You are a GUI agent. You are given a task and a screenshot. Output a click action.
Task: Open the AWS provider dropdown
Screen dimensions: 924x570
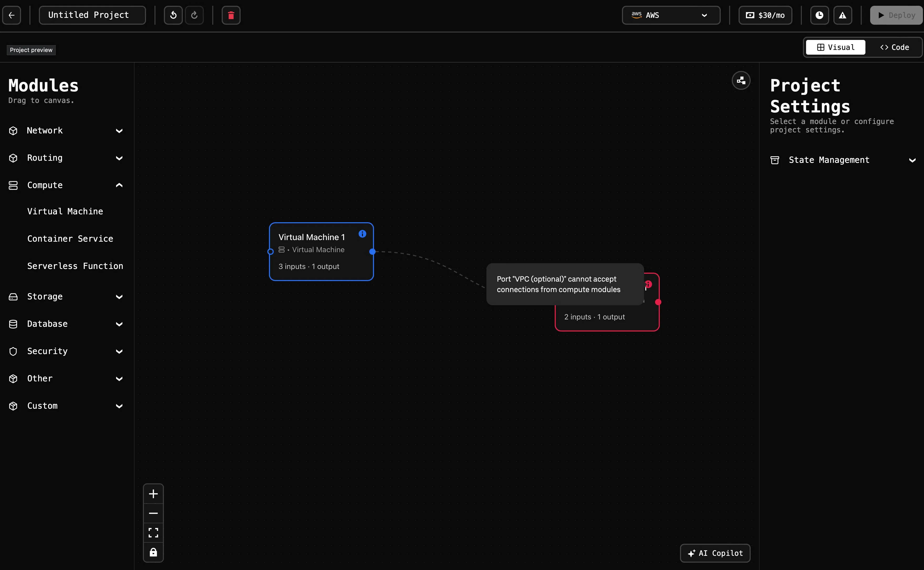(x=671, y=15)
